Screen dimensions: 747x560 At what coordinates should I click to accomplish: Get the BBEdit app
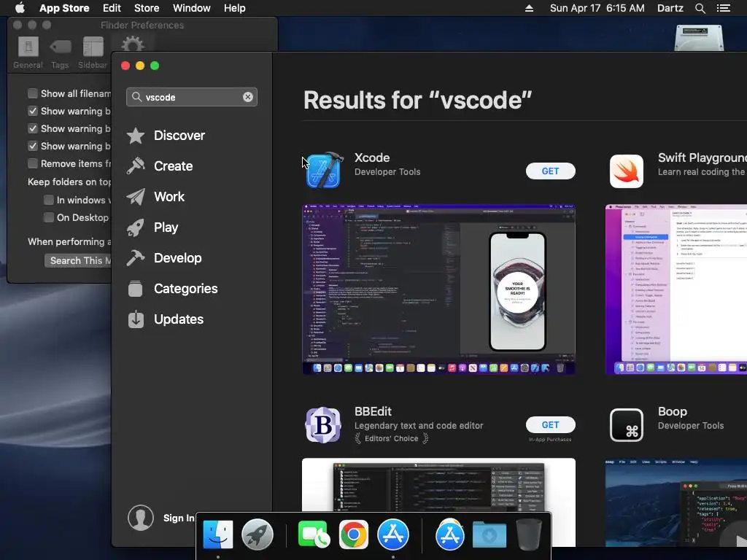coord(550,425)
